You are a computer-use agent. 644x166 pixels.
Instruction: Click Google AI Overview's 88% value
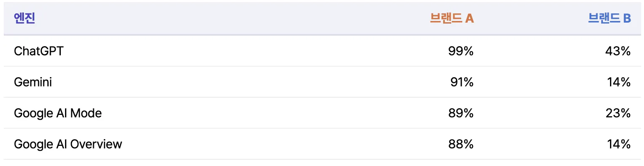pos(460,144)
